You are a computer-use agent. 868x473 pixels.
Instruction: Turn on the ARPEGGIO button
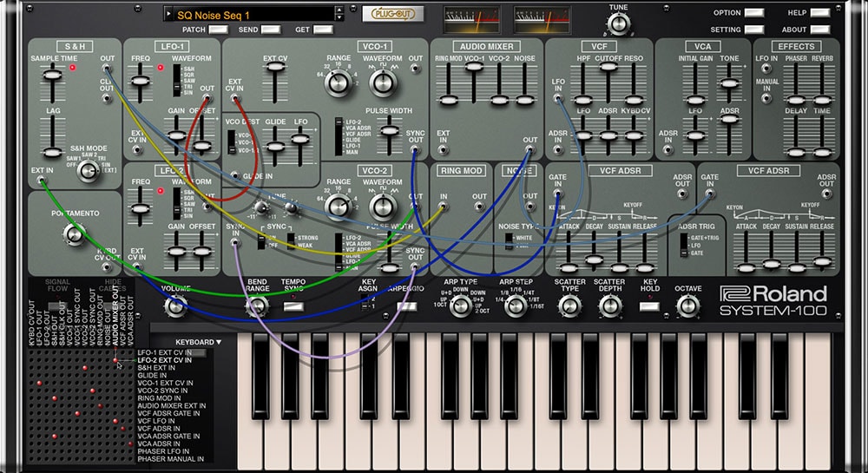407,305
